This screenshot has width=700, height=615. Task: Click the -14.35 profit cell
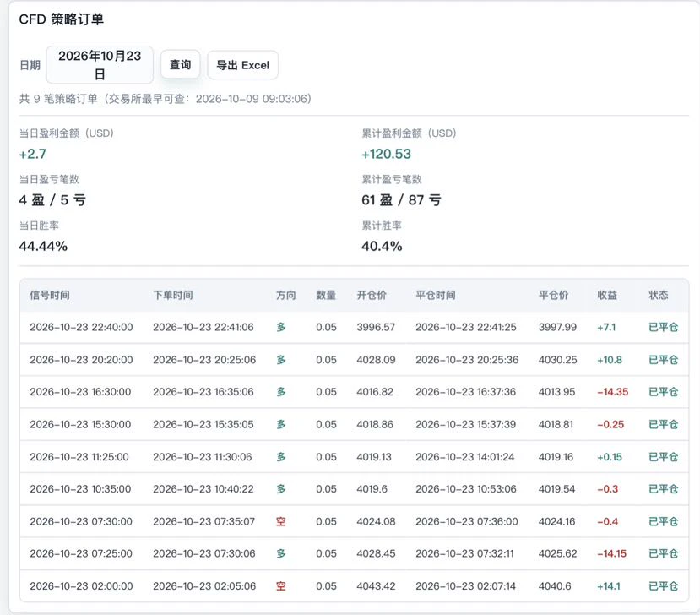612,392
